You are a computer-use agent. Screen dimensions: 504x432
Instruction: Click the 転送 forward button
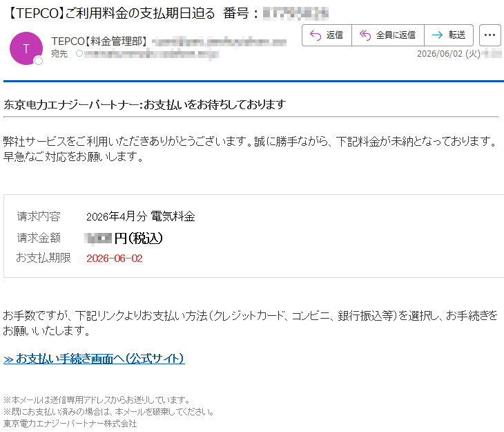pos(449,35)
